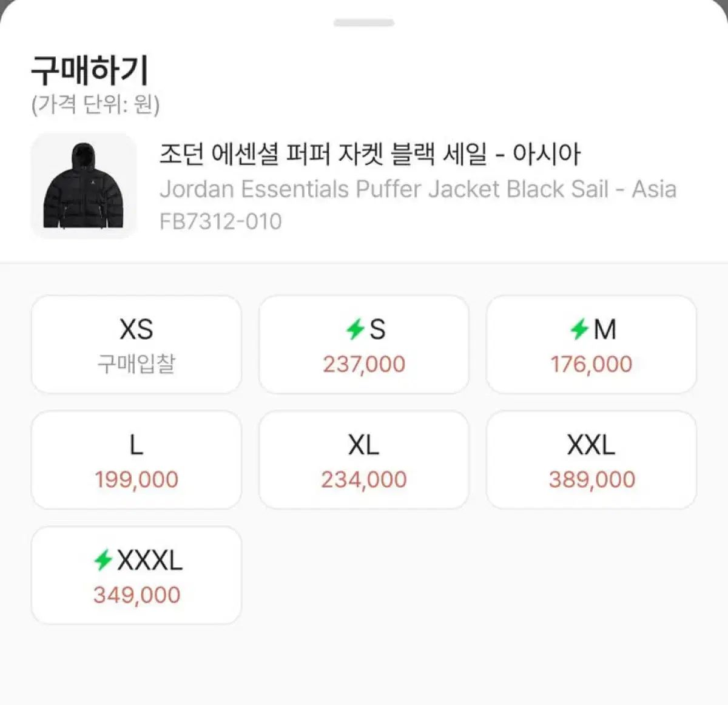Tap the lightning bolt icon beside size M
Screen dimensions: 728x705
tap(579, 329)
